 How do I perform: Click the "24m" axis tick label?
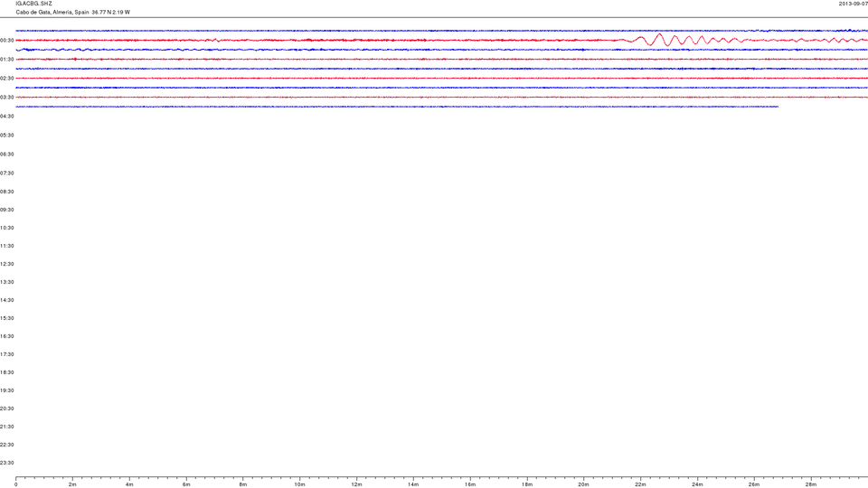coord(697,484)
